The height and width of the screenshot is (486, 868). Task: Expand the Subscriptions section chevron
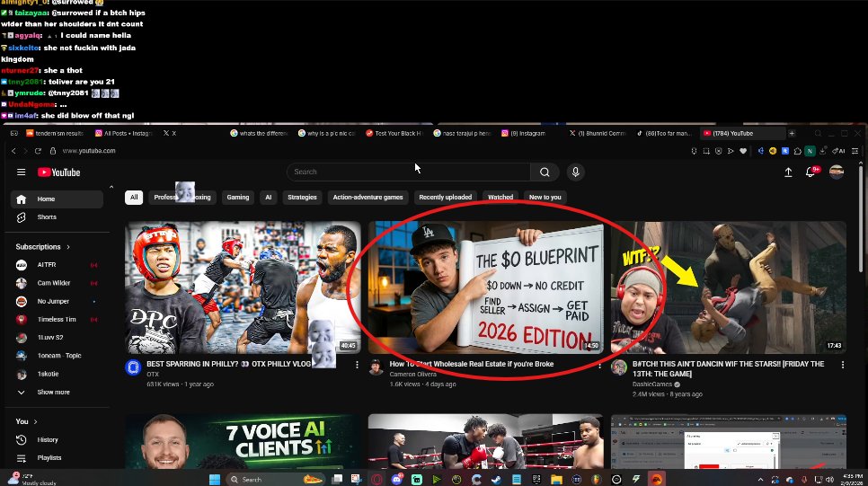pos(68,247)
